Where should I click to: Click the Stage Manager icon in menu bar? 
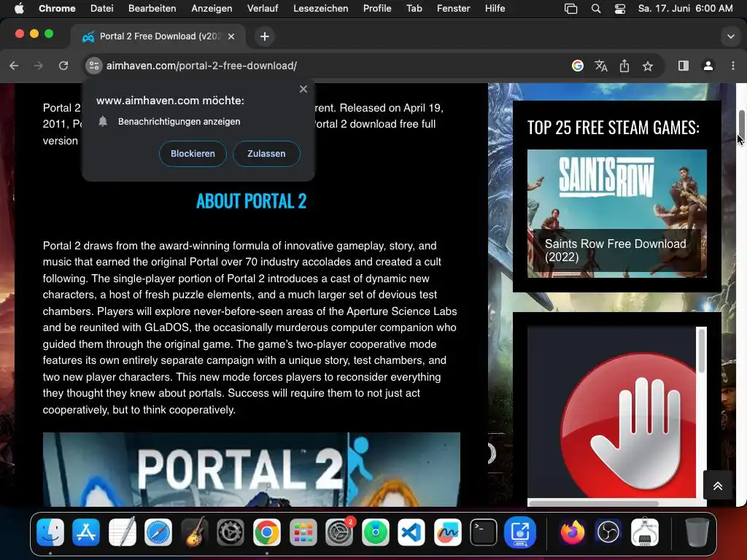(570, 9)
